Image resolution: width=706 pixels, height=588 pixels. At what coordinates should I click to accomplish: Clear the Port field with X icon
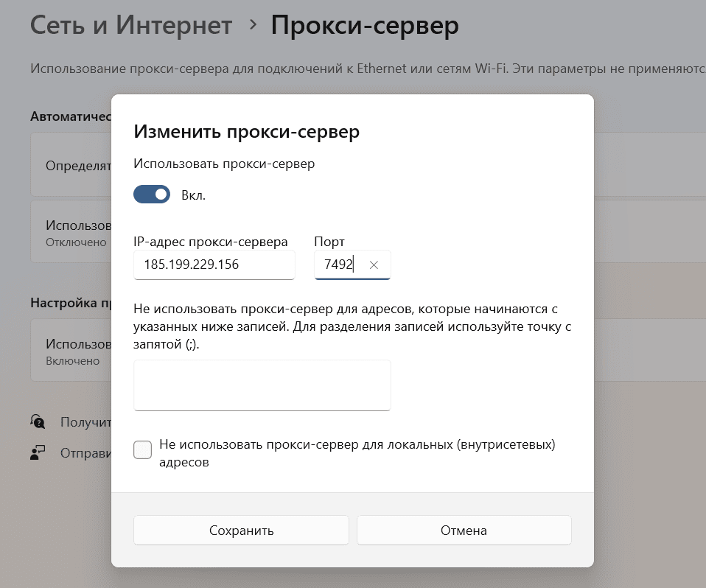tap(374, 265)
